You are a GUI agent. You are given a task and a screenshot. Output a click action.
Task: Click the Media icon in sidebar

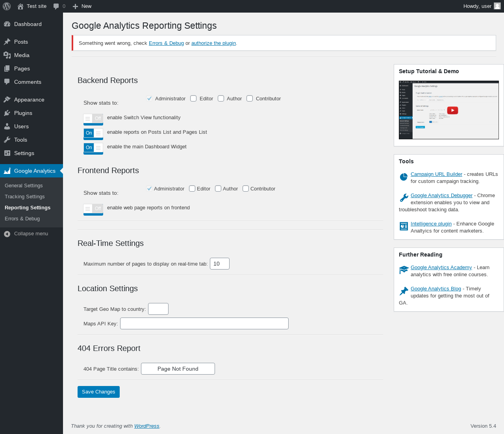click(7, 55)
